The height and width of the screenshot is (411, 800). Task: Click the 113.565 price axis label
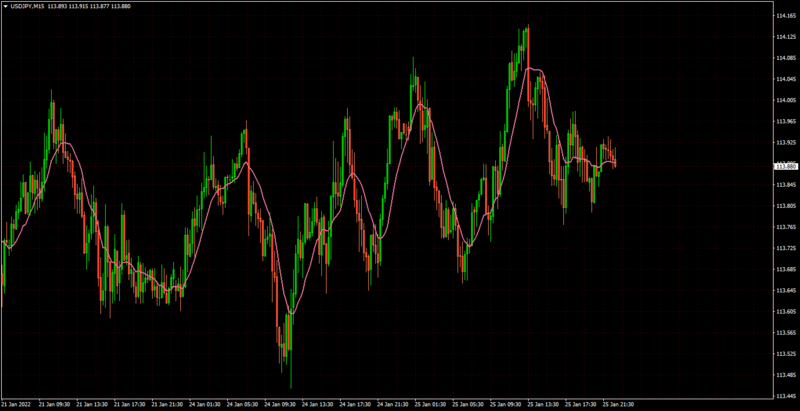785,333
